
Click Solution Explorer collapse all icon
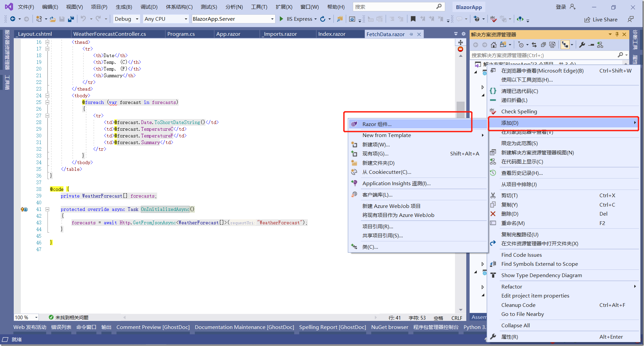click(543, 45)
